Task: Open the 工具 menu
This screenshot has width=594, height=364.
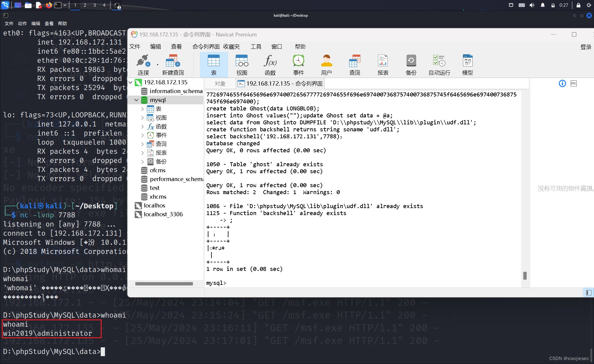Action: point(256,46)
